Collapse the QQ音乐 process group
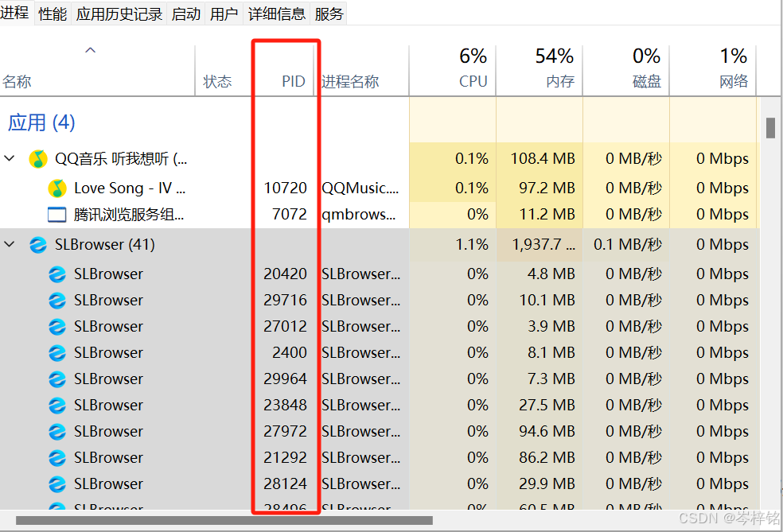Screen dimensions: 783x532 (9, 158)
